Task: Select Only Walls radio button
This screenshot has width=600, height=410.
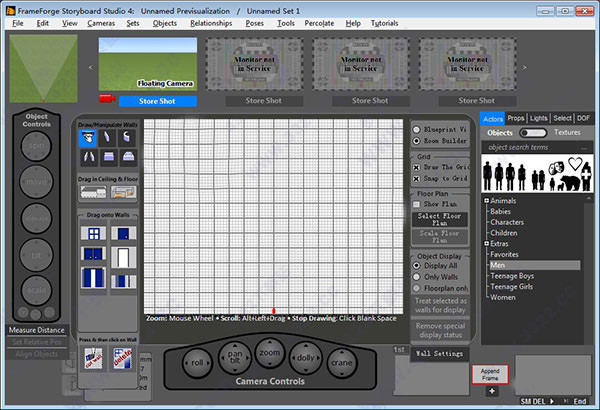Action: pyautogui.click(x=416, y=277)
